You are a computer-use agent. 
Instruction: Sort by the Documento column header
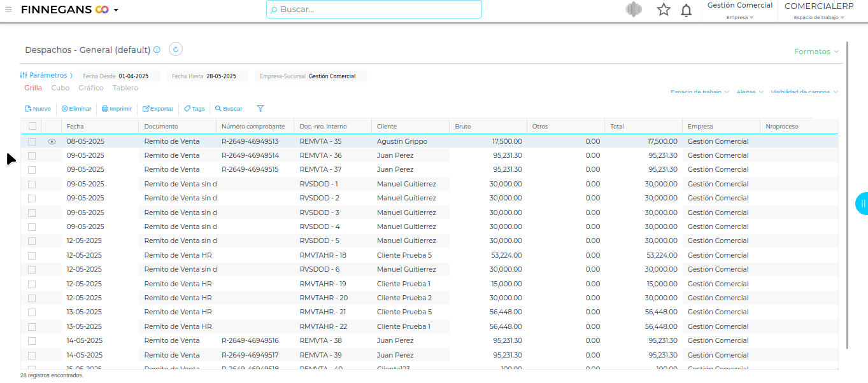tap(178, 126)
